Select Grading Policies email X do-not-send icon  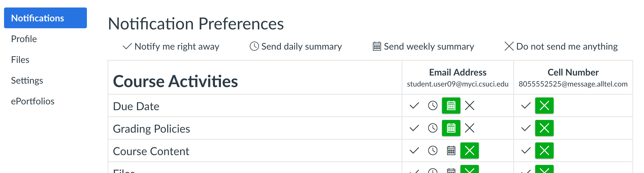coord(469,128)
